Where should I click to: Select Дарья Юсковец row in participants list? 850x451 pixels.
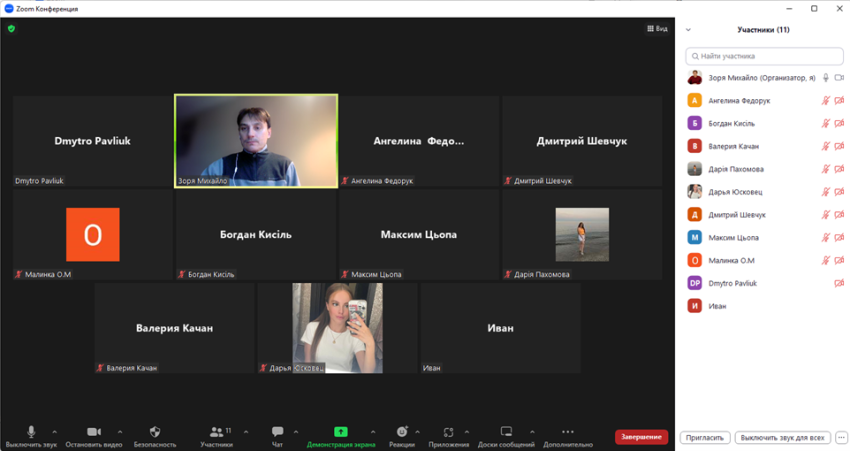[x=764, y=192]
